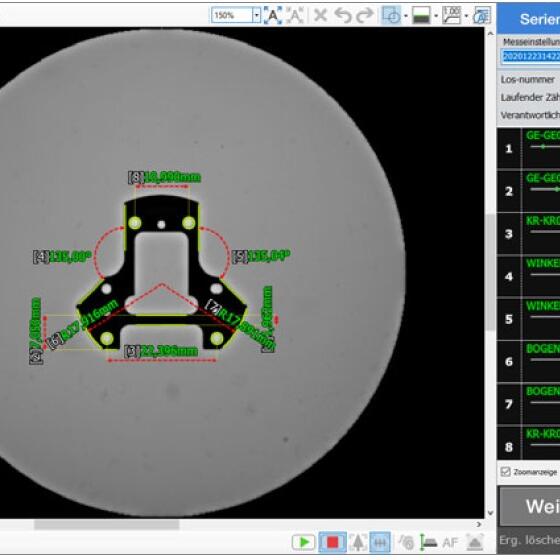The height and width of the screenshot is (560, 560).
Task: Click measurement label [5] 135,04°
Action: (x=261, y=256)
